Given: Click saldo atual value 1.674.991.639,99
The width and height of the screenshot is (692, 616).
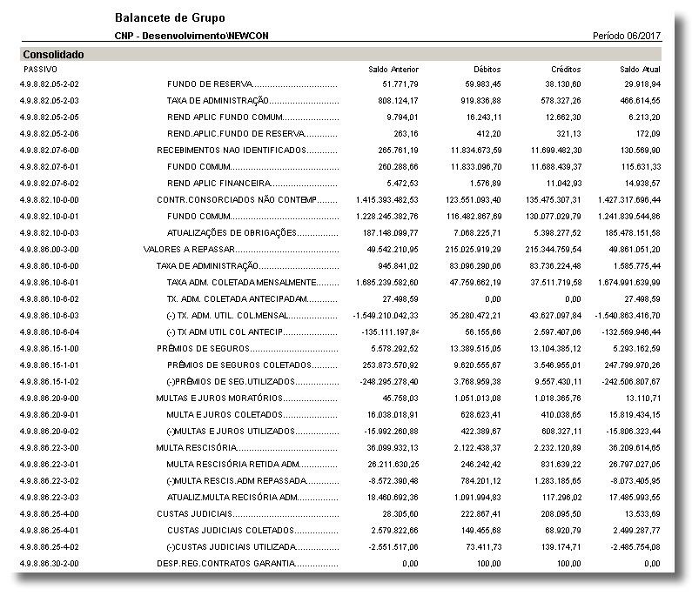Looking at the screenshot, I should click(x=629, y=283).
